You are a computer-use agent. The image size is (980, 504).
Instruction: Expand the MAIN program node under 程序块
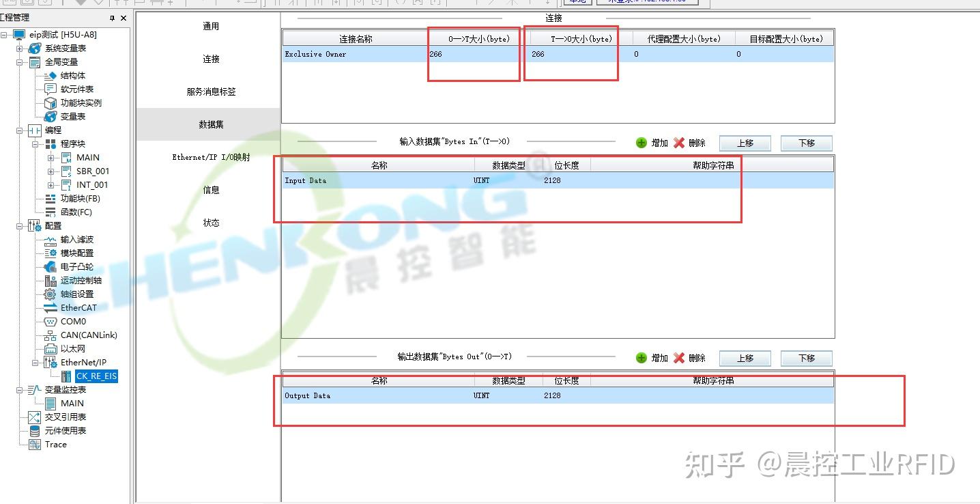[51, 158]
